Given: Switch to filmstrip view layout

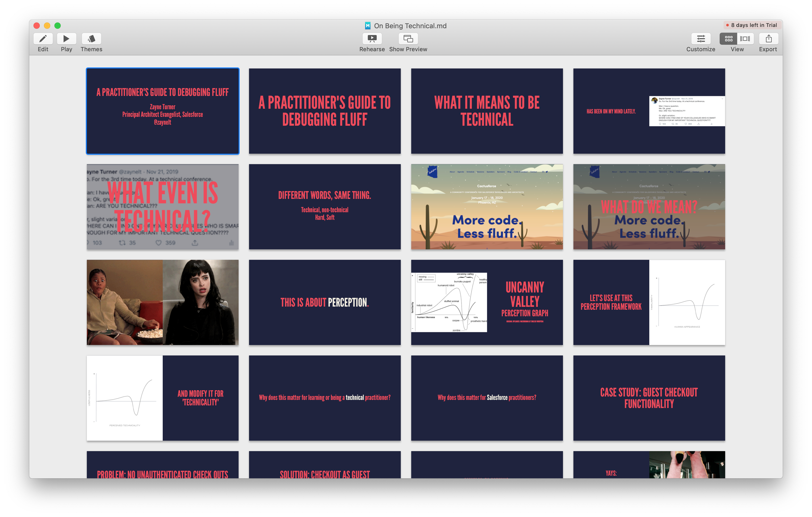Looking at the screenshot, I should coord(745,39).
